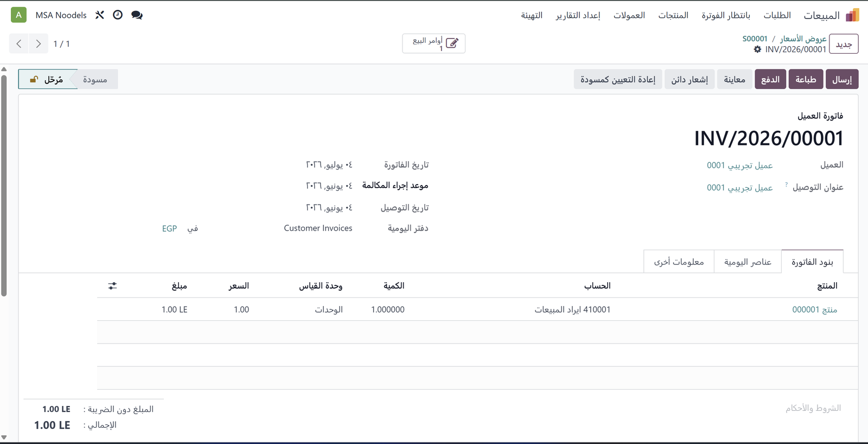Viewport: 868px width, 444px height.
Task: Open the المبيعات main menu
Action: [x=821, y=15]
